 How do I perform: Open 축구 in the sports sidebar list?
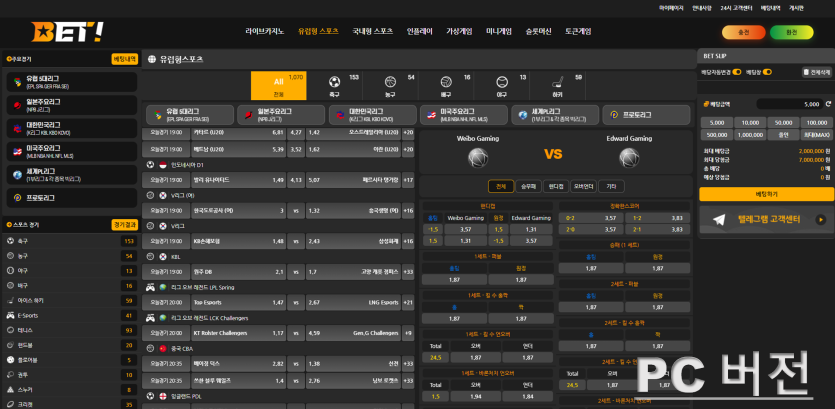pyautogui.click(x=71, y=241)
